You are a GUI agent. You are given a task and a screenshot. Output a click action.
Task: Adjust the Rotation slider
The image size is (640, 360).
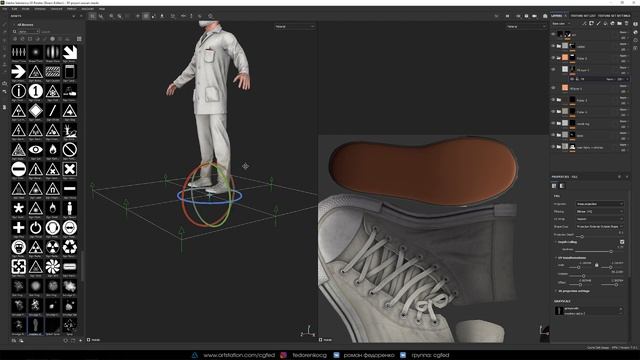[583, 276]
